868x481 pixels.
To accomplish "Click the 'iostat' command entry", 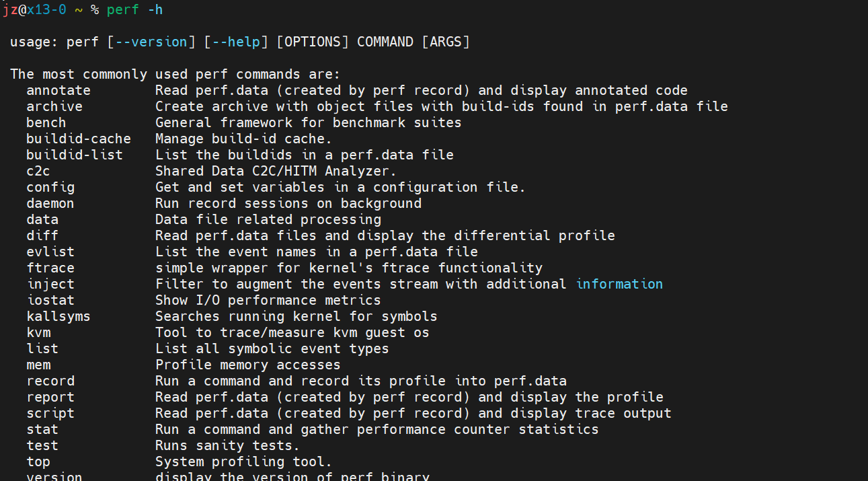I will [x=50, y=300].
